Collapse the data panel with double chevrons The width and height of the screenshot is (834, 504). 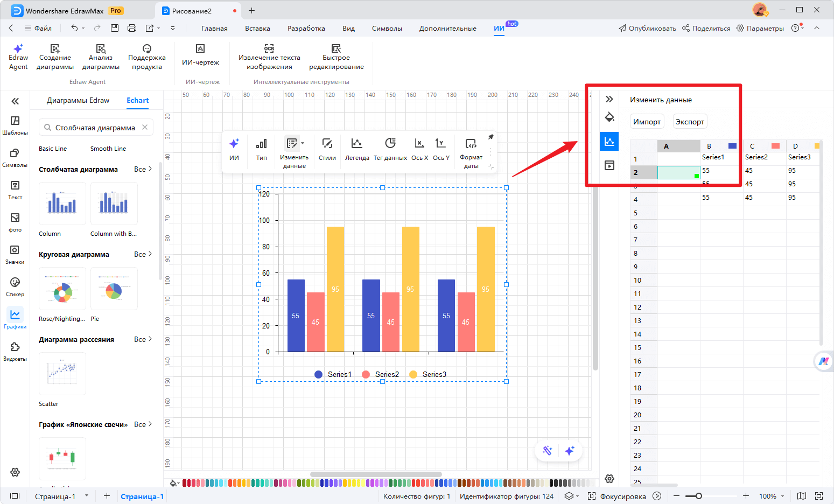(609, 99)
